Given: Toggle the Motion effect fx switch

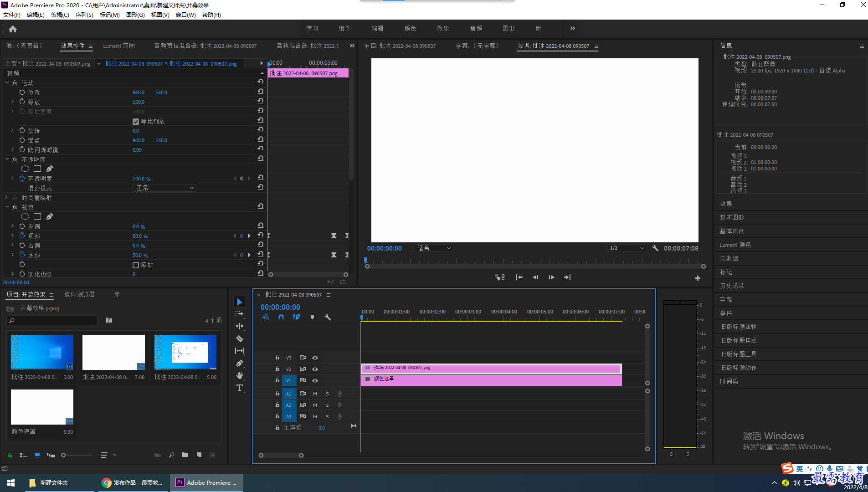Looking at the screenshot, I should [15, 83].
